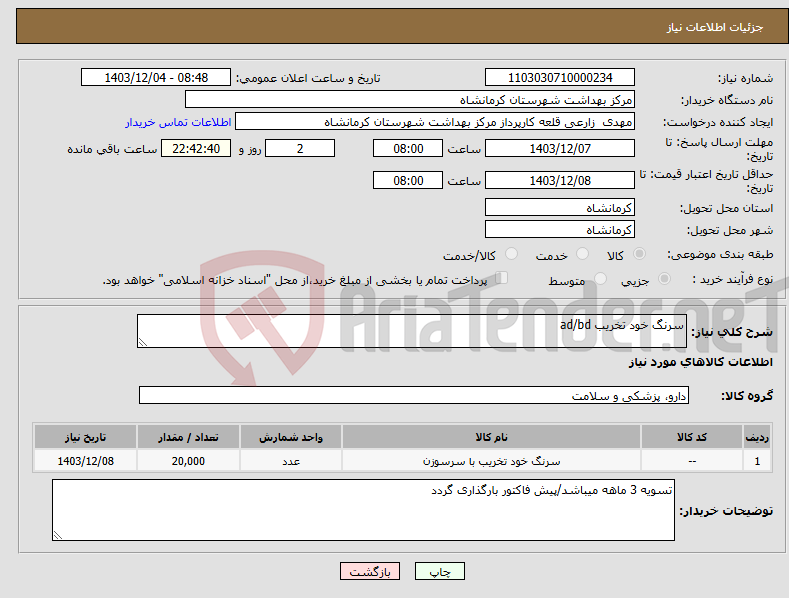This screenshot has width=789, height=598.
Task: Click the quantity cell 20,000
Action: (188, 461)
